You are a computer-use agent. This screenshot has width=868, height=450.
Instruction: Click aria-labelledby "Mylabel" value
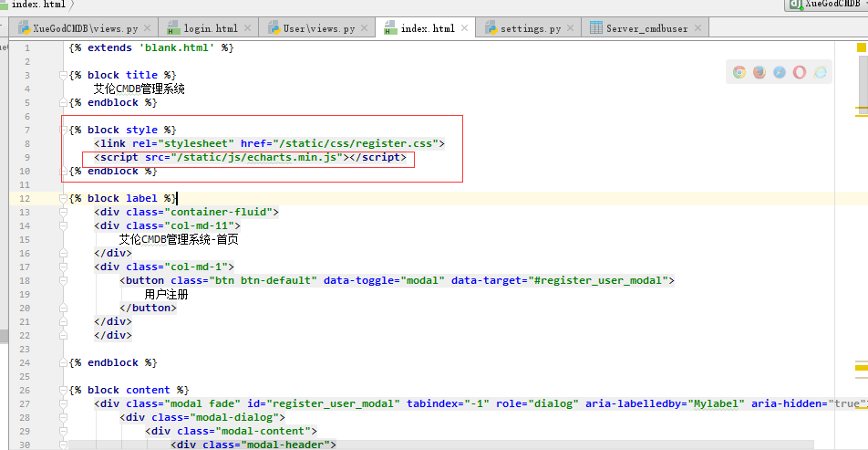coord(717,404)
